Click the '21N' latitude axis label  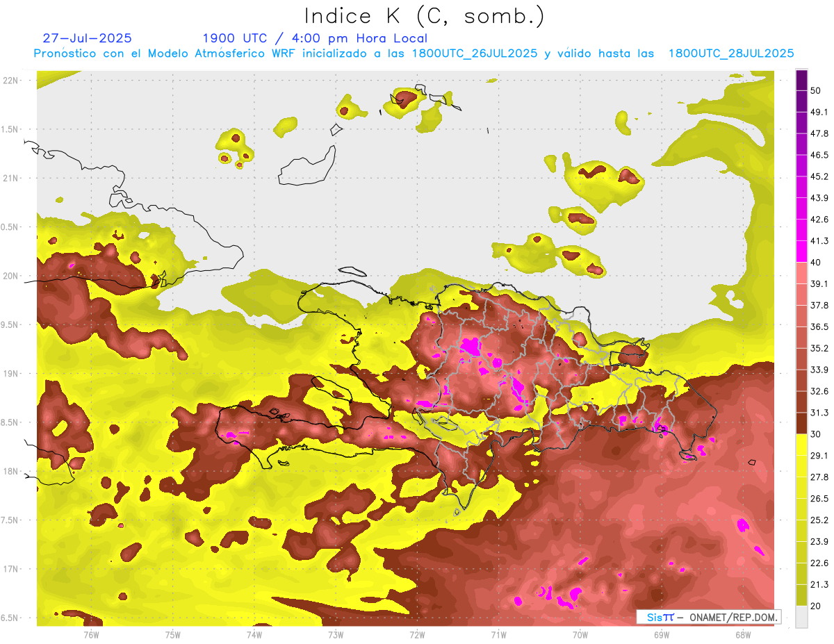(x=11, y=179)
